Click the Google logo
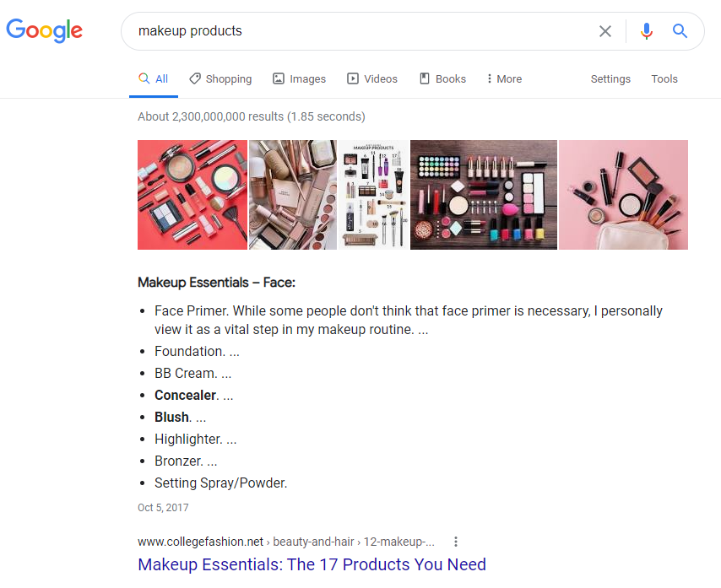The height and width of the screenshot is (588, 721). click(x=44, y=31)
